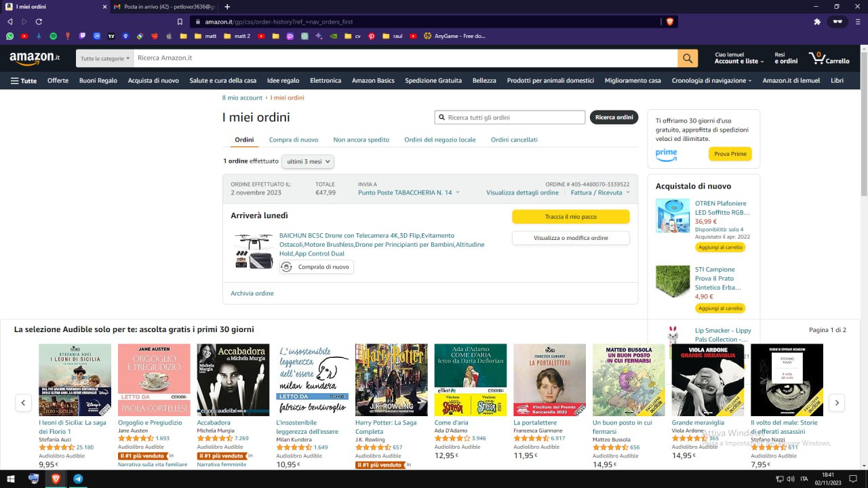Click the Brave Shields lion icon
868x488 pixels.
click(670, 22)
